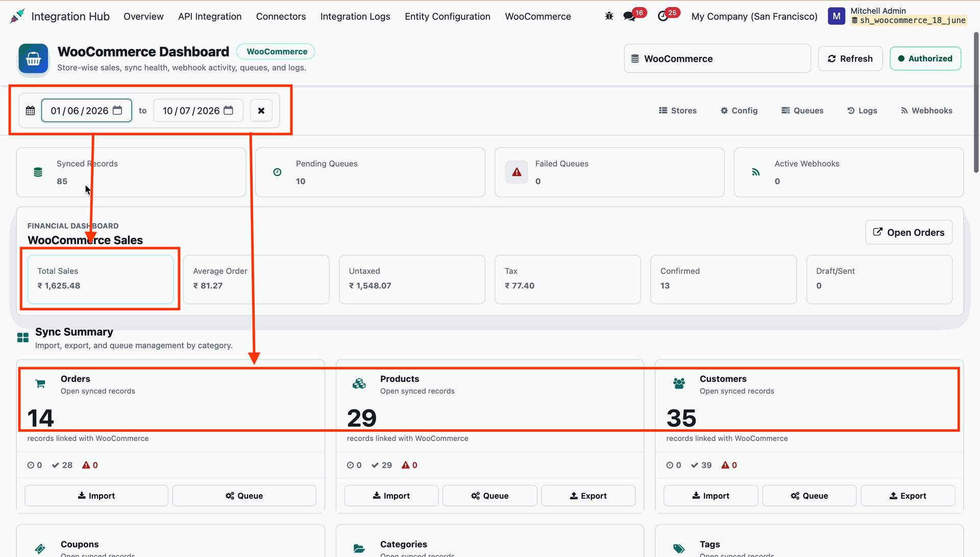Click the Synced Records database icon
980x557 pixels.
(x=38, y=172)
